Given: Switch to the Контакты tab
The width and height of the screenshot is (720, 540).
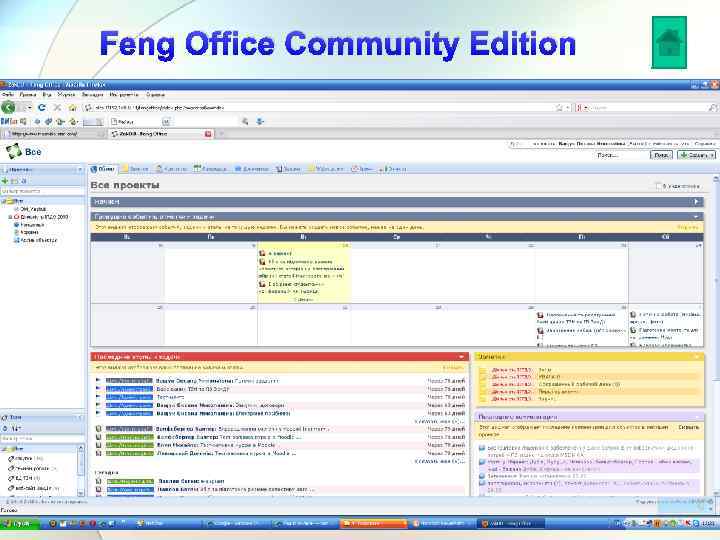Looking at the screenshot, I should pyautogui.click(x=171, y=169).
